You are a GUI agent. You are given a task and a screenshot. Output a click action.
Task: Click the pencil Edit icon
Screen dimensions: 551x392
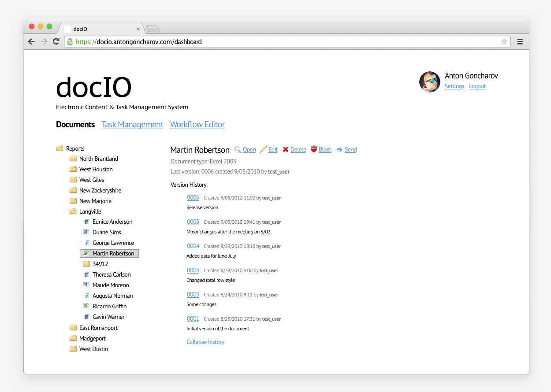264,149
